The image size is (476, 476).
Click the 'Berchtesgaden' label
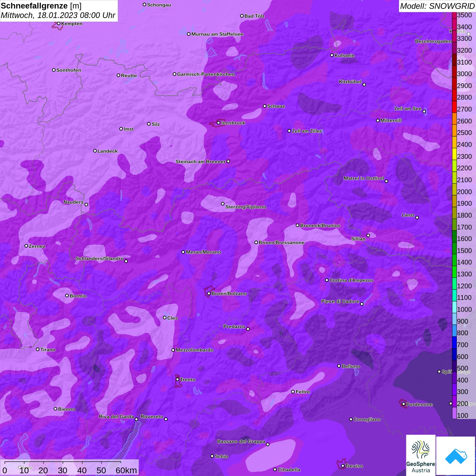434,41
